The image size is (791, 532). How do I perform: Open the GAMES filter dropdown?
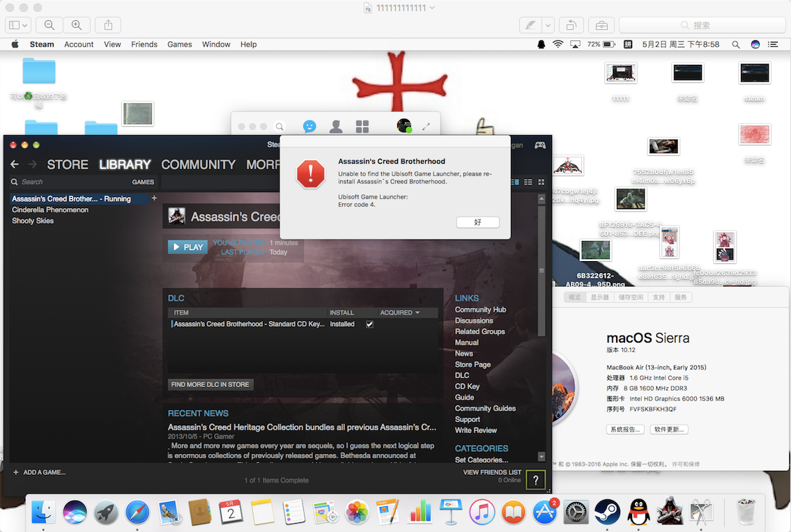pyautogui.click(x=143, y=182)
